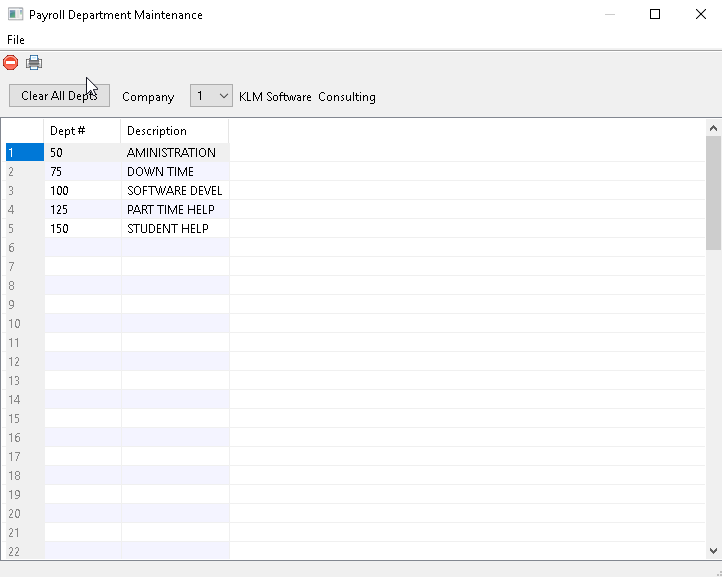
Task: Click the app icon in title bar
Action: pos(15,14)
